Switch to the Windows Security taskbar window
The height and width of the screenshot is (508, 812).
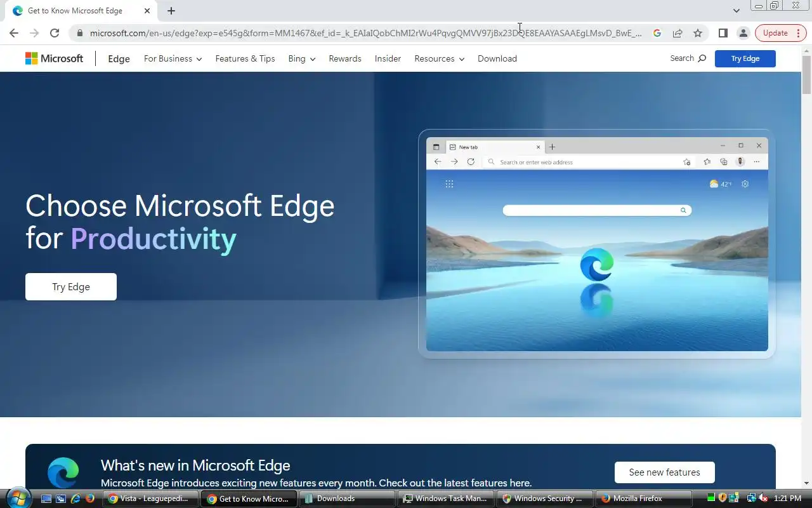click(544, 498)
